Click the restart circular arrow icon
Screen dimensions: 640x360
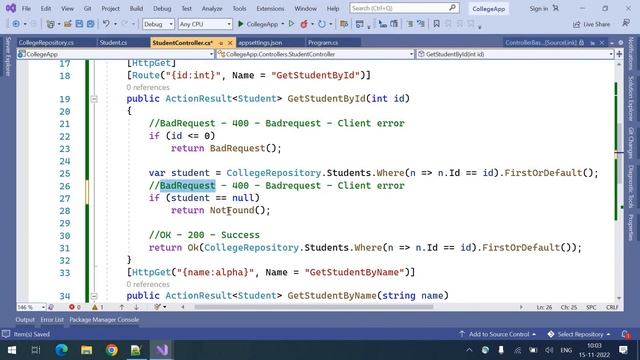pos(322,24)
